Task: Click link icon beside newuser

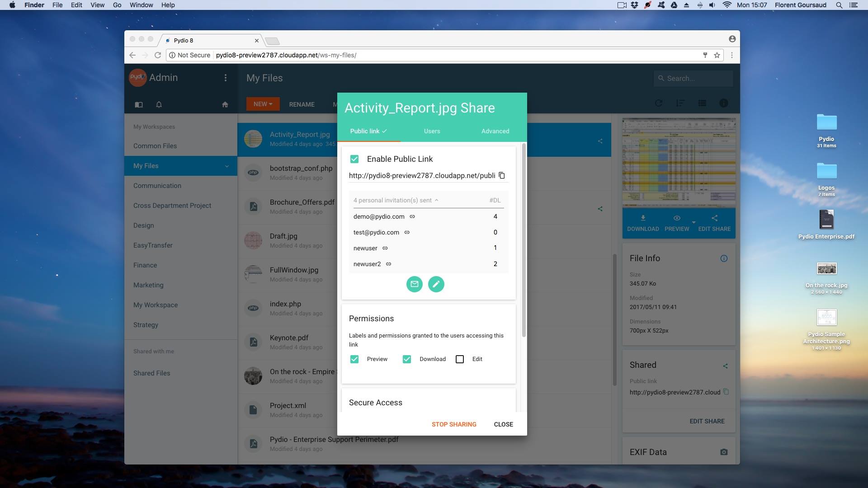Action: tap(385, 248)
